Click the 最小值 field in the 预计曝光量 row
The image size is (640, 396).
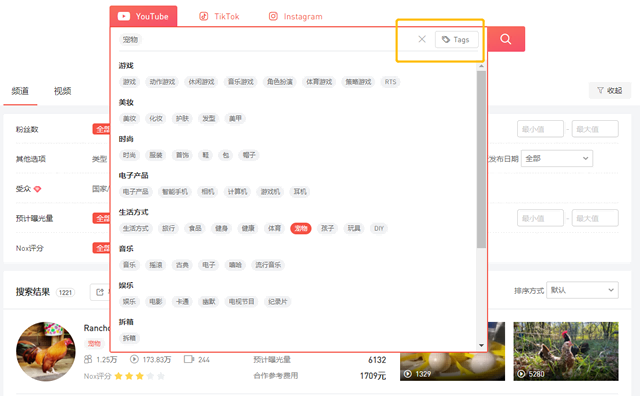point(540,218)
